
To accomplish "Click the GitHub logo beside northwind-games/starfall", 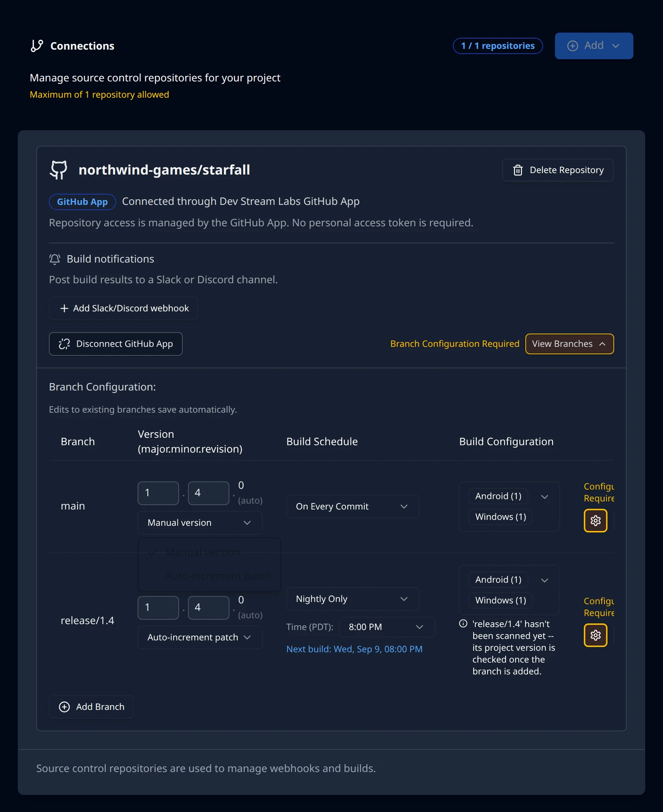I will click(59, 170).
